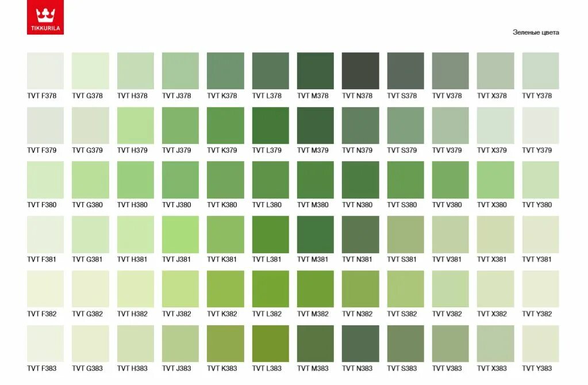Choose the TVT M381 swatch

(x=316, y=234)
